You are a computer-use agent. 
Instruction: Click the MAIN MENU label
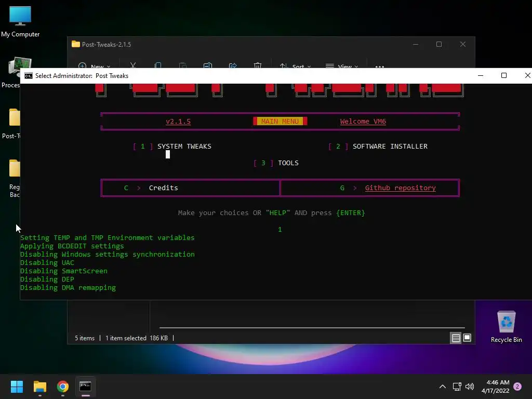(280, 121)
